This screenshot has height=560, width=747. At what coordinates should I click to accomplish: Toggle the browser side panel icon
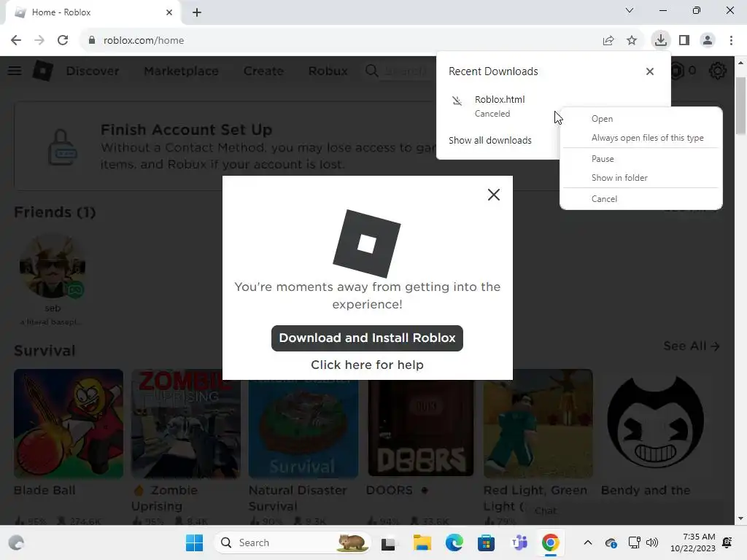[x=684, y=41]
